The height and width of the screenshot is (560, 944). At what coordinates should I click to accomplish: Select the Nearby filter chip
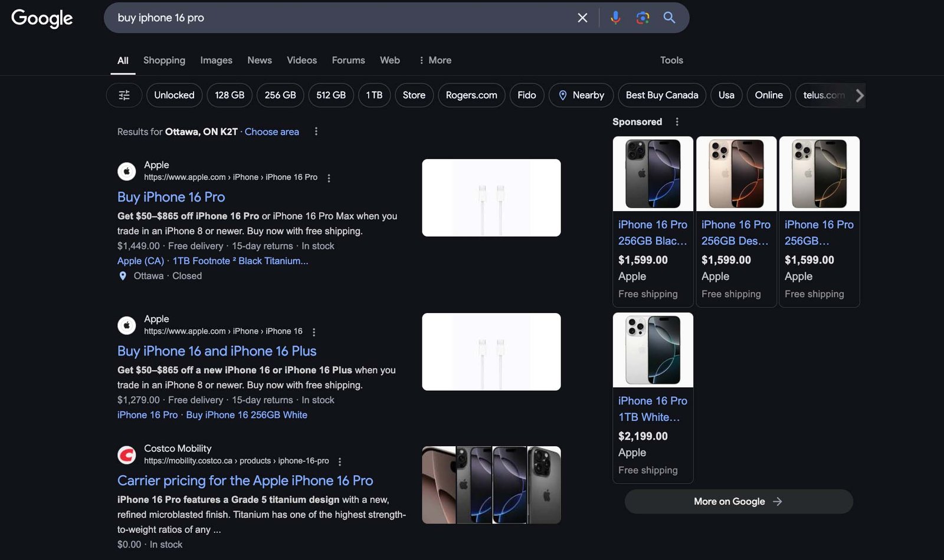581,95
